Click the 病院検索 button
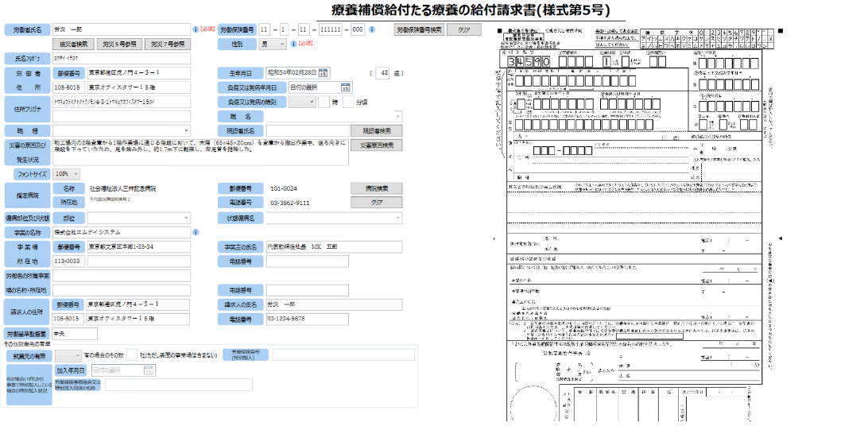 click(376, 188)
